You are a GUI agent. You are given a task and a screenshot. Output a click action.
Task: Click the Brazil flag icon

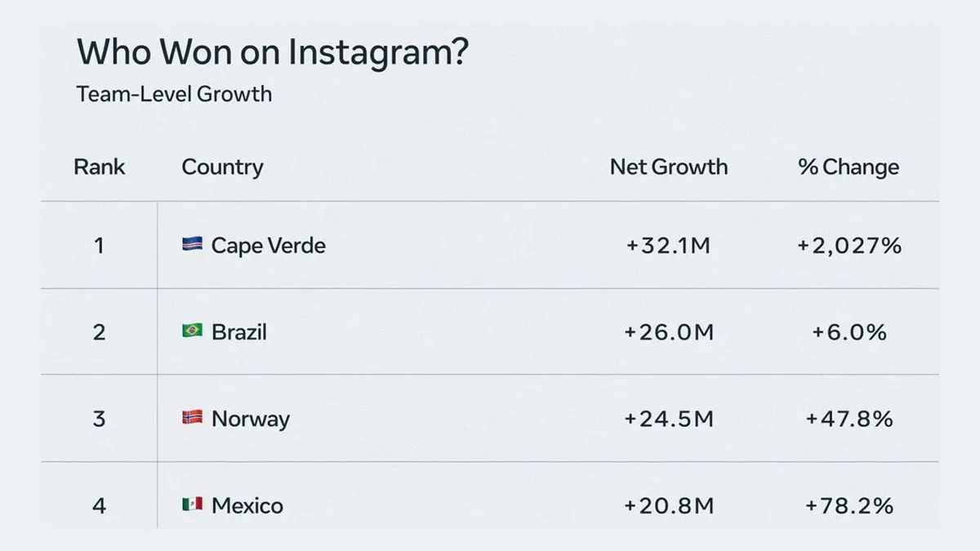(x=192, y=331)
